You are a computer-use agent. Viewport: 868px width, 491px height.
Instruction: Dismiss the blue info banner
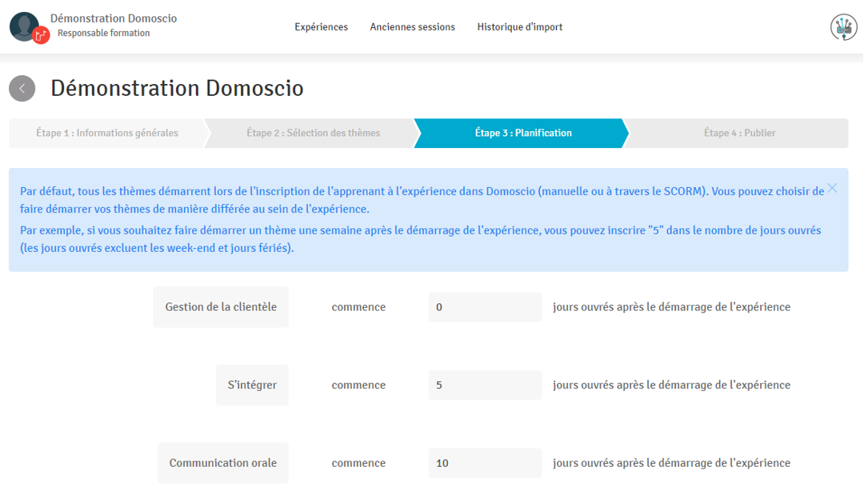click(832, 188)
